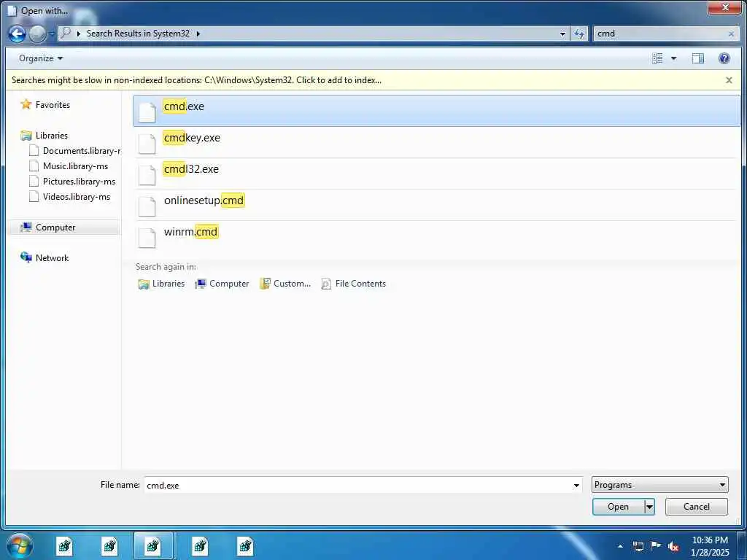Click the file icon beside winrm.cmd
Screen dimensions: 747x560
(x=147, y=238)
